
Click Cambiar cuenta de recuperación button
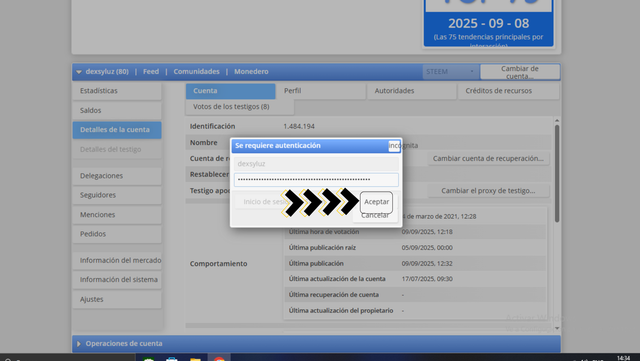488,158
